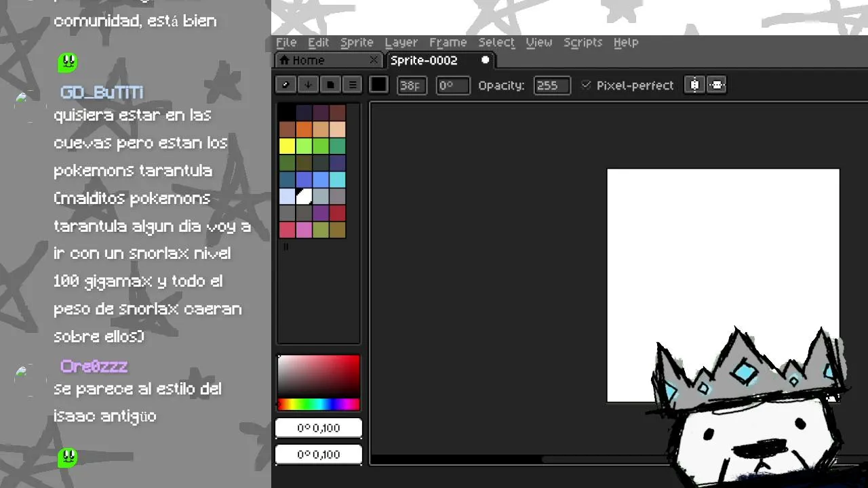Toggle the Pixel-perfect checkbox

(586, 85)
